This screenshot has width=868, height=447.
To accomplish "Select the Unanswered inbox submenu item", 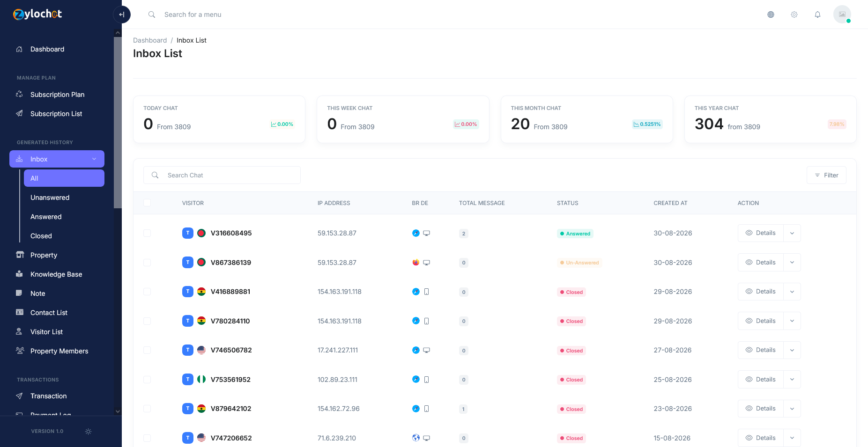I will coord(64,198).
